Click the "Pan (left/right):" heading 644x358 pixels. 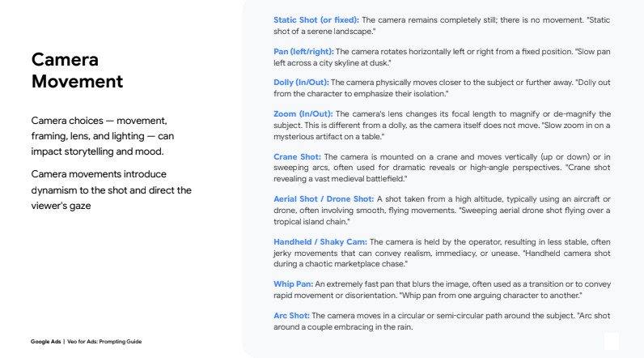coord(301,51)
